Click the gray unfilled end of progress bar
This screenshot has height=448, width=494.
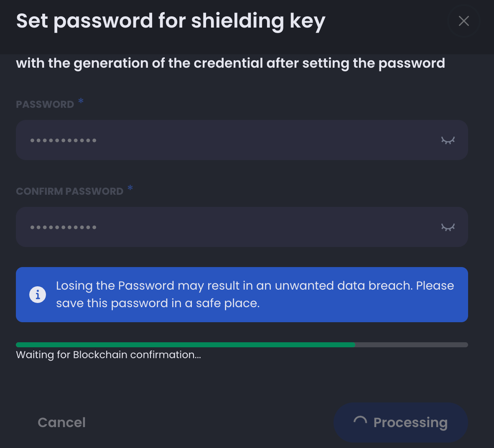pyautogui.click(x=412, y=345)
